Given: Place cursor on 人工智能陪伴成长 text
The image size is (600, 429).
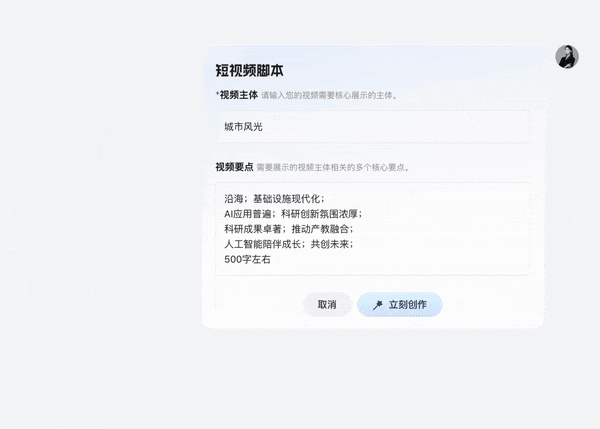Looking at the screenshot, I should 260,244.
